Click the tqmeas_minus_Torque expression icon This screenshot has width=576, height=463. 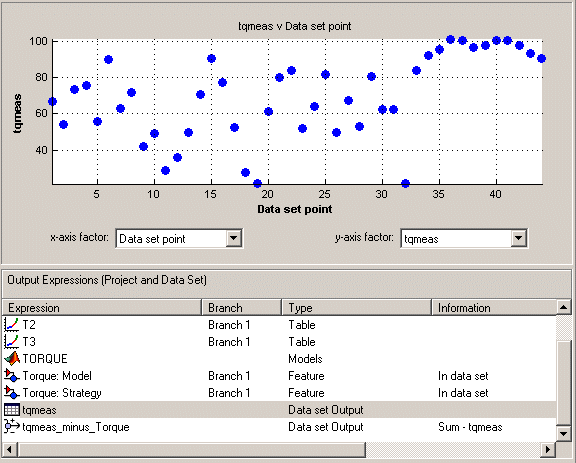[11, 426]
